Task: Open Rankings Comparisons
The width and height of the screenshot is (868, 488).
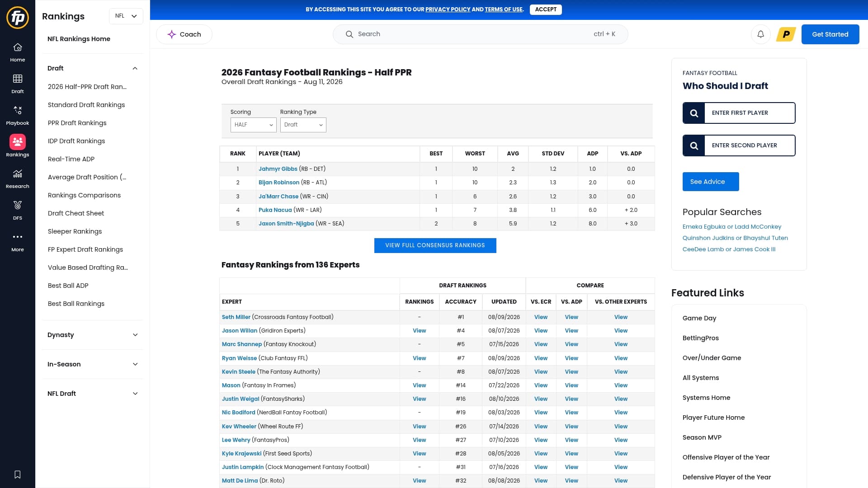Action: pos(84,195)
